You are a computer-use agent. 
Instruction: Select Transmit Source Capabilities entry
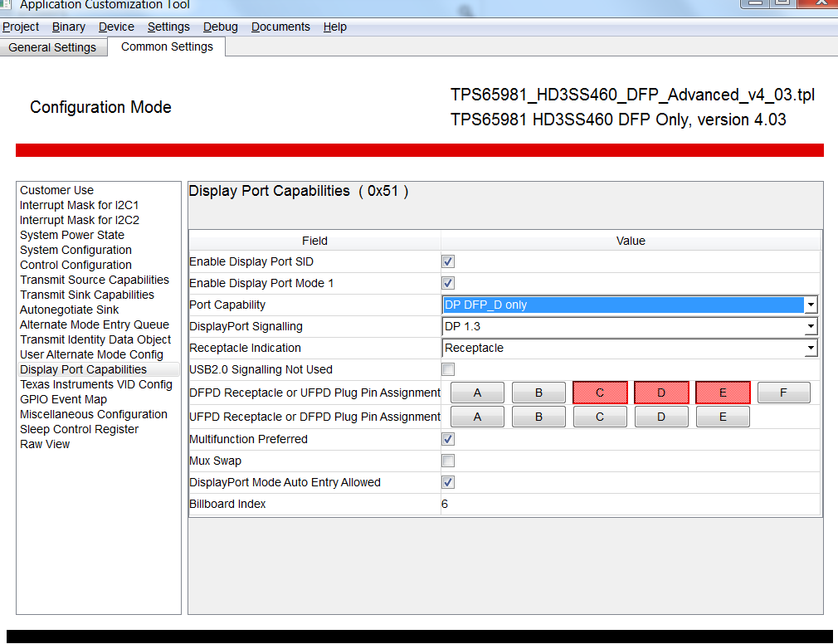[95, 280]
